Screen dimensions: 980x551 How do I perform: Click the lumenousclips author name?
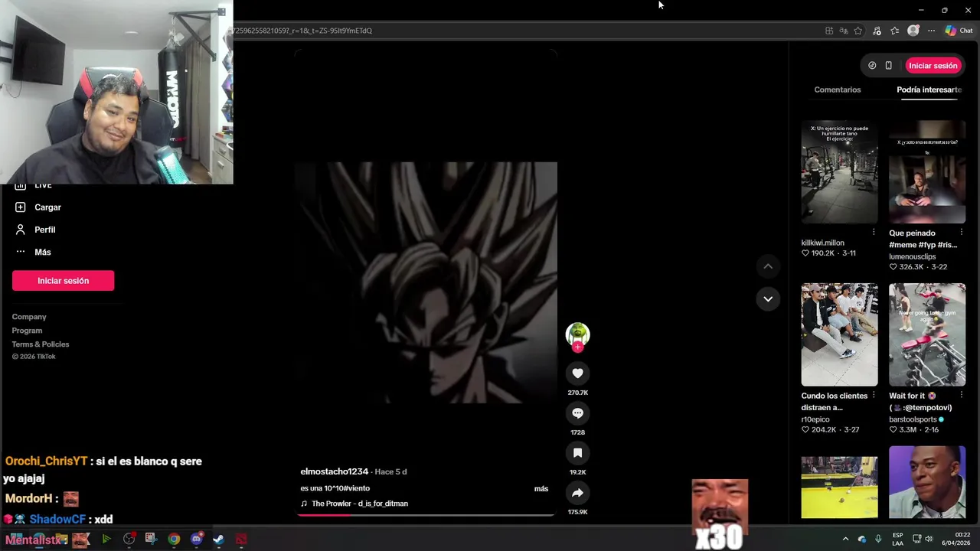click(912, 256)
